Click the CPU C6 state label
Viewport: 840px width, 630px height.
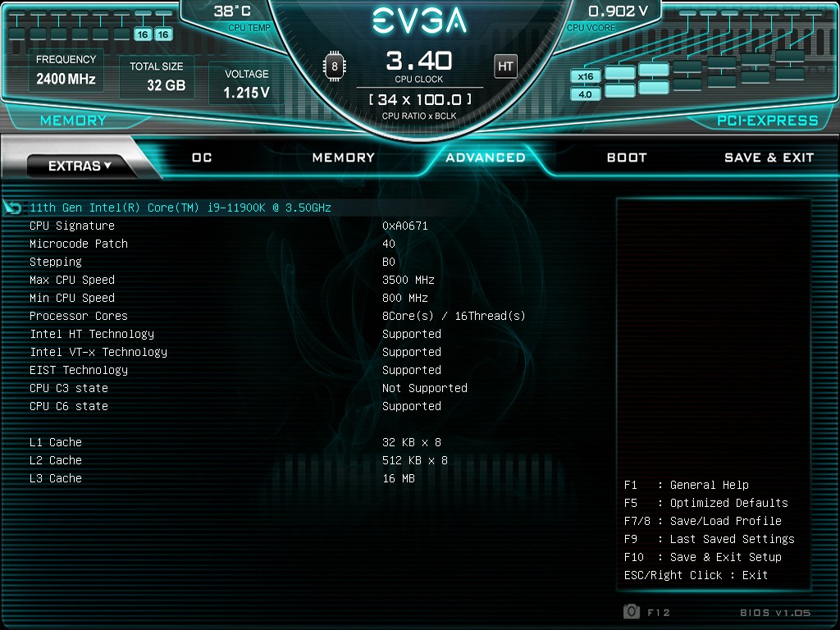(x=69, y=406)
